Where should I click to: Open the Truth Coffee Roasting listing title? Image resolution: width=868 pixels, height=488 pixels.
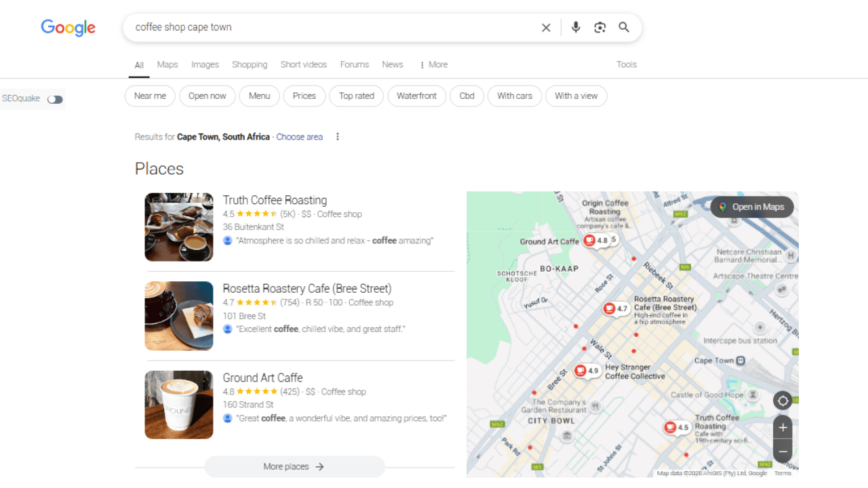[x=275, y=200]
